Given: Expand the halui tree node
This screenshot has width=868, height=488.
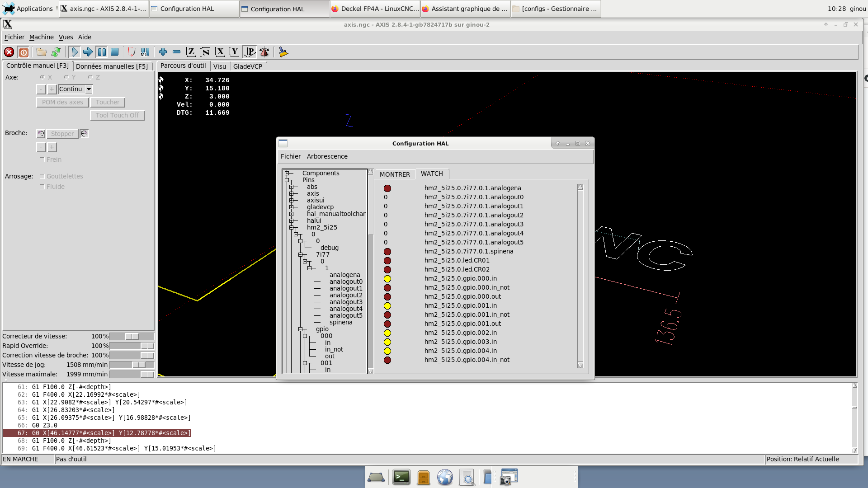Looking at the screenshot, I should [291, 221].
